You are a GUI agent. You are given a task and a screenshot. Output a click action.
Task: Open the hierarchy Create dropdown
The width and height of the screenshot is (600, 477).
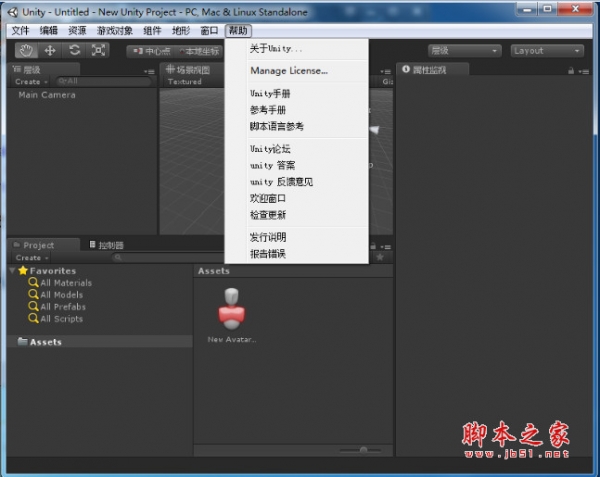[31, 81]
